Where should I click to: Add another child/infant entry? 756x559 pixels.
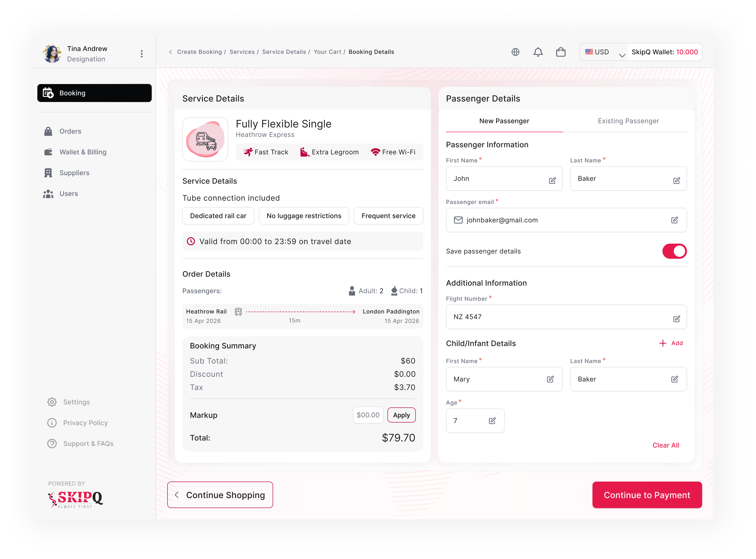(671, 343)
